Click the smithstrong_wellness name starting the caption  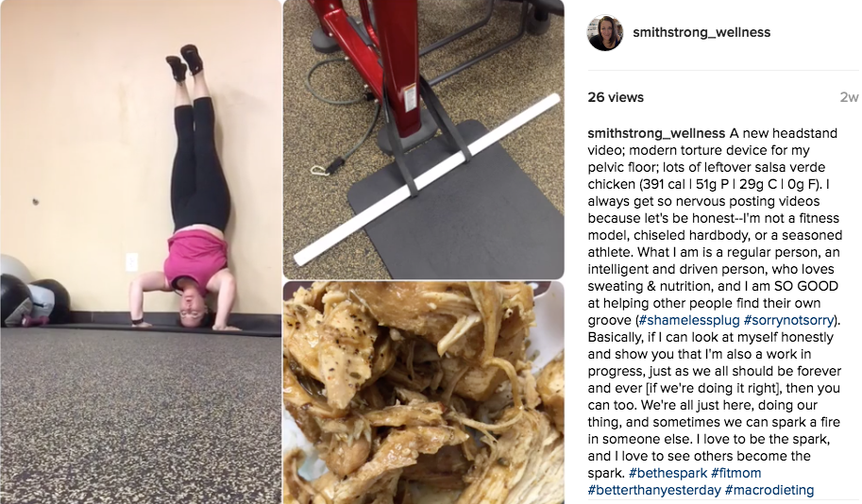click(x=656, y=134)
